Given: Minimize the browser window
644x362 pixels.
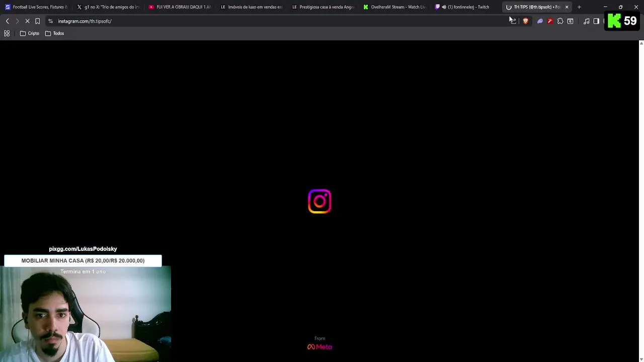Looking at the screenshot, I should (605, 7).
